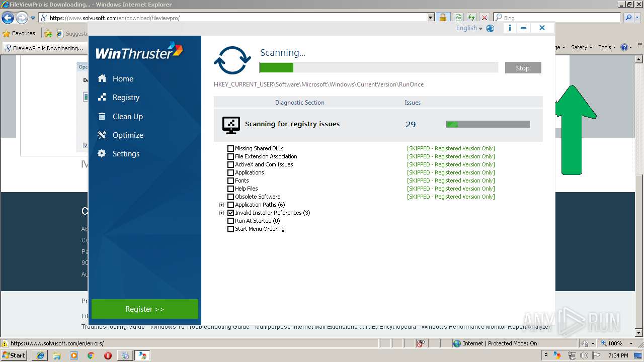The width and height of the screenshot is (644, 362).
Task: Click the globe language icon
Action: (x=490, y=28)
